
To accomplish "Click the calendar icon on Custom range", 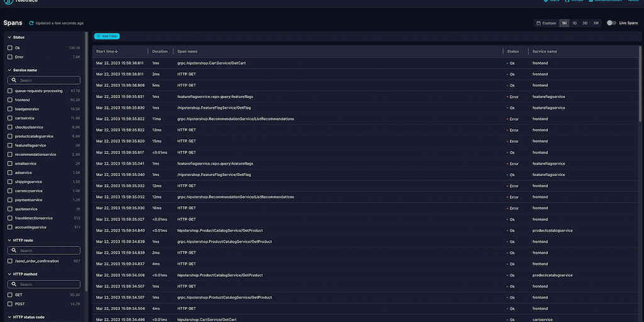I will point(538,23).
